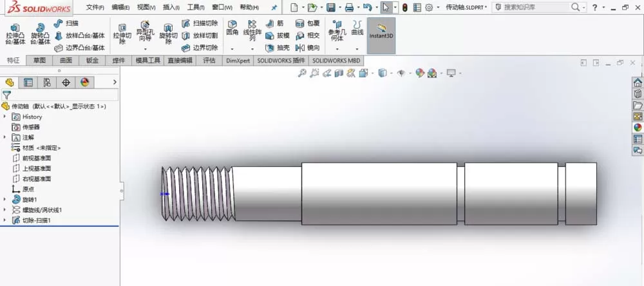Toggle the pushpin to keep menu visible
Screen dimensions: 644x286
tap(274, 7)
